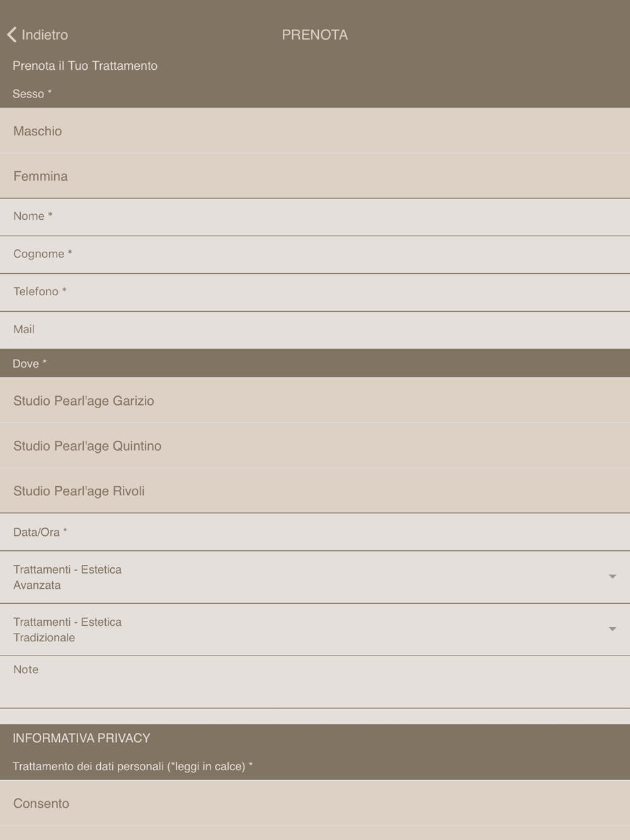The width and height of the screenshot is (630, 840).
Task: Choose Studio Pearl'age Quintino location
Action: 315,446
